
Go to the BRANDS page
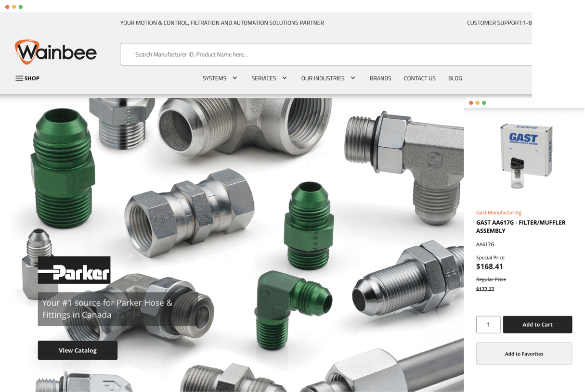(380, 78)
